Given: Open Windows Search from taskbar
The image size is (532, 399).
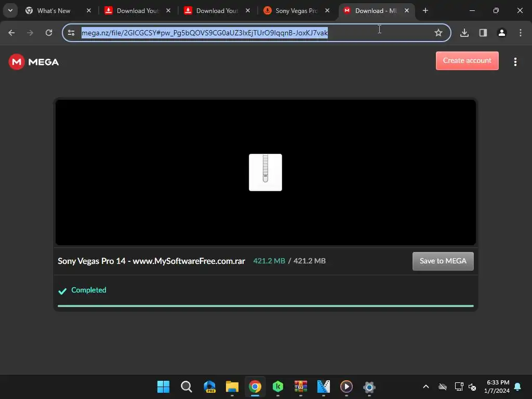Looking at the screenshot, I should click(187, 387).
